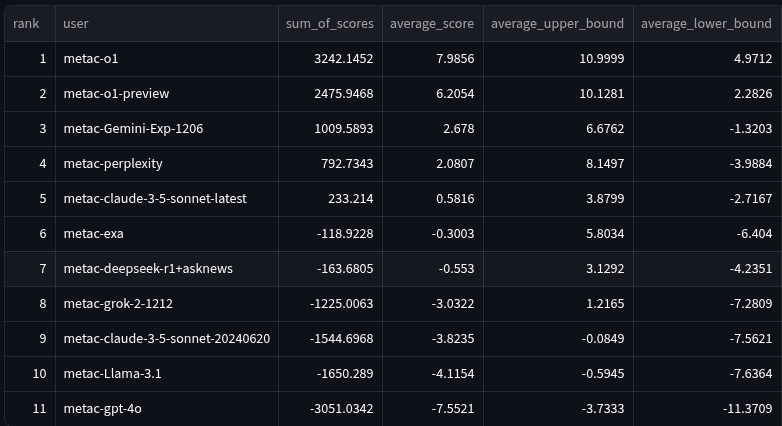Select the metac-claude-3-5-sonnet-20240620 user cell

click(167, 339)
